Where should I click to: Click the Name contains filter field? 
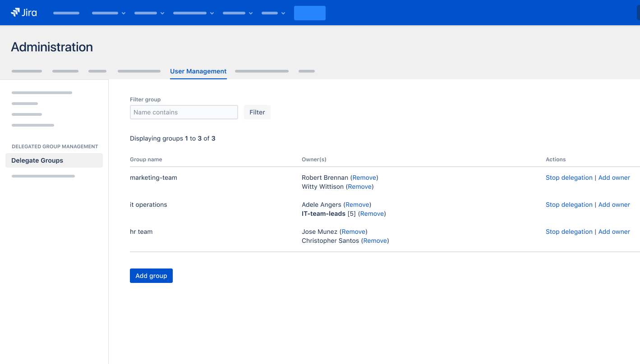(184, 112)
